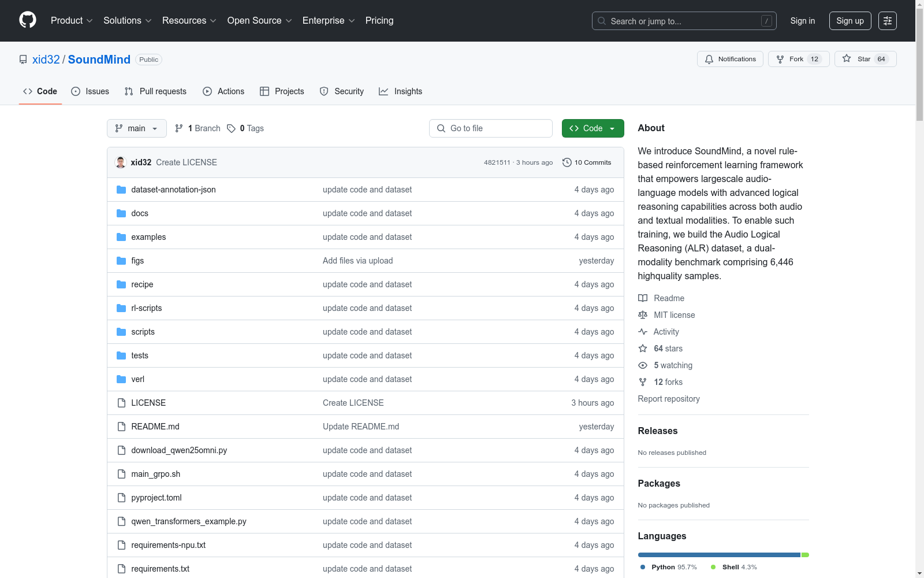Click the blue Python language dot
Screen dimensions: 924x578
coord(643,567)
